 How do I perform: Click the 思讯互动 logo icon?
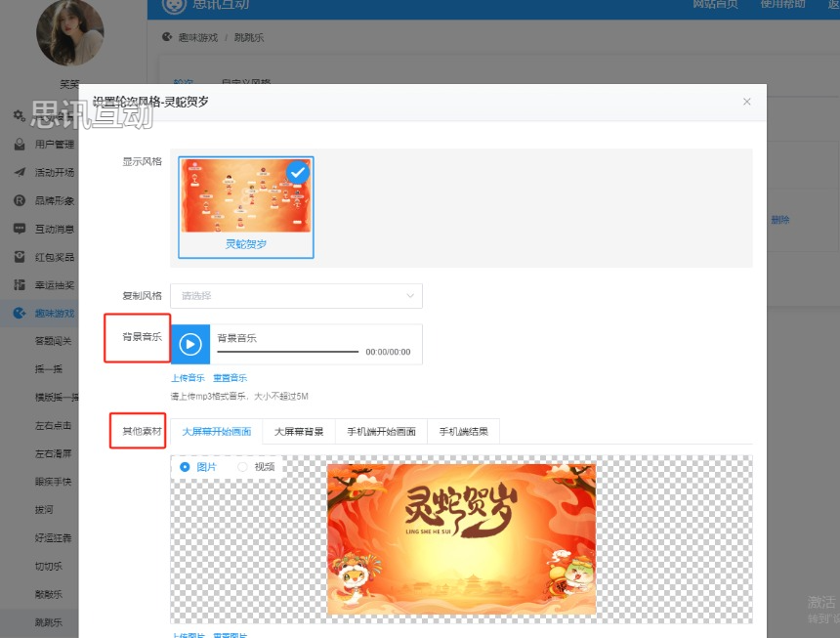[174, 5]
